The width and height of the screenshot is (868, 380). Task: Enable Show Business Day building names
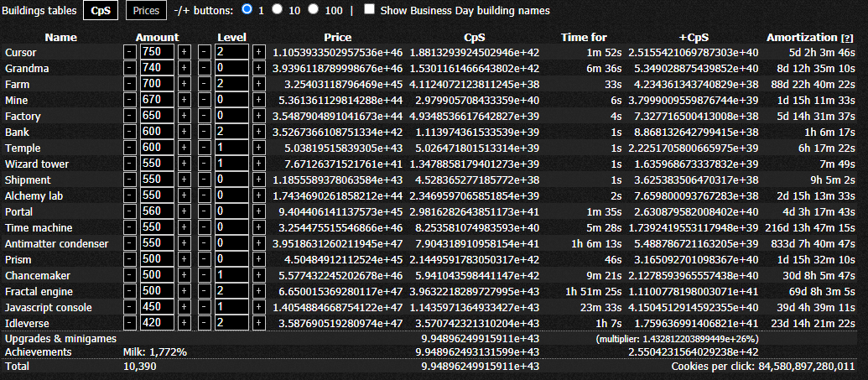(x=370, y=9)
